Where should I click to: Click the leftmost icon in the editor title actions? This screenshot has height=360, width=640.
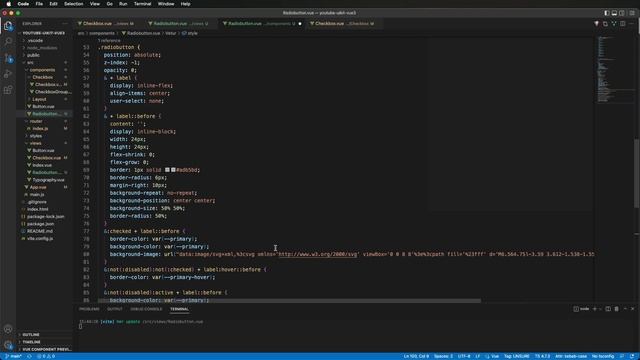pos(596,24)
